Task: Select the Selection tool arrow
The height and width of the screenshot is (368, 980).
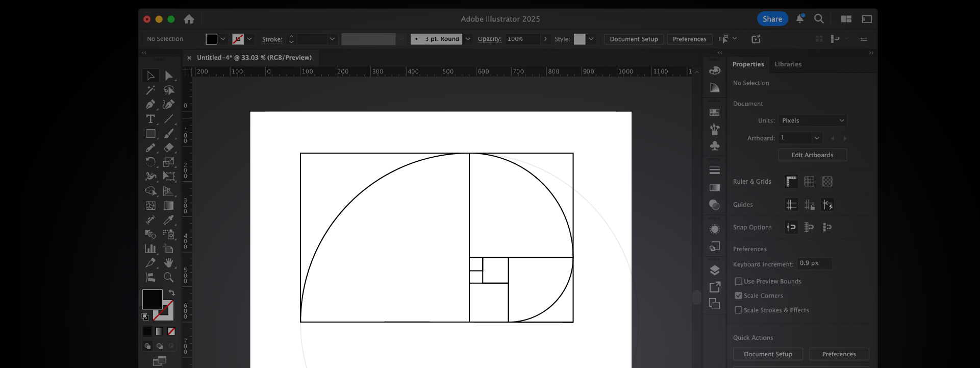Action: click(150, 76)
